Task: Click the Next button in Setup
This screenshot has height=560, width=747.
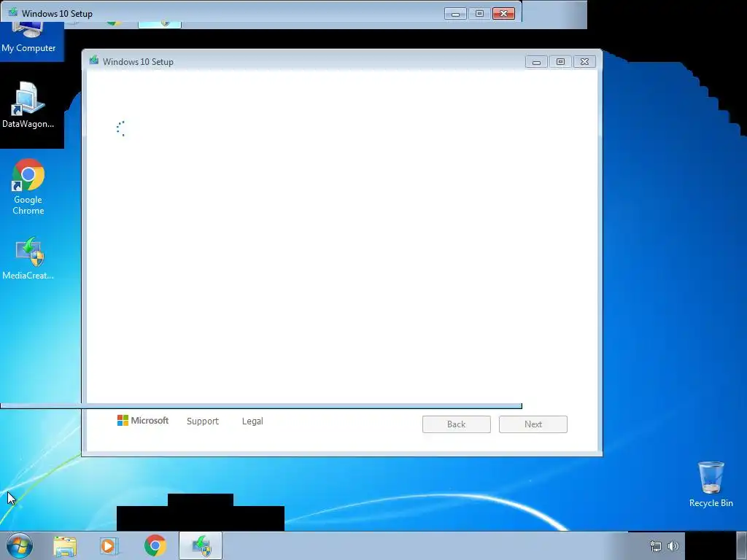Action: (x=533, y=424)
